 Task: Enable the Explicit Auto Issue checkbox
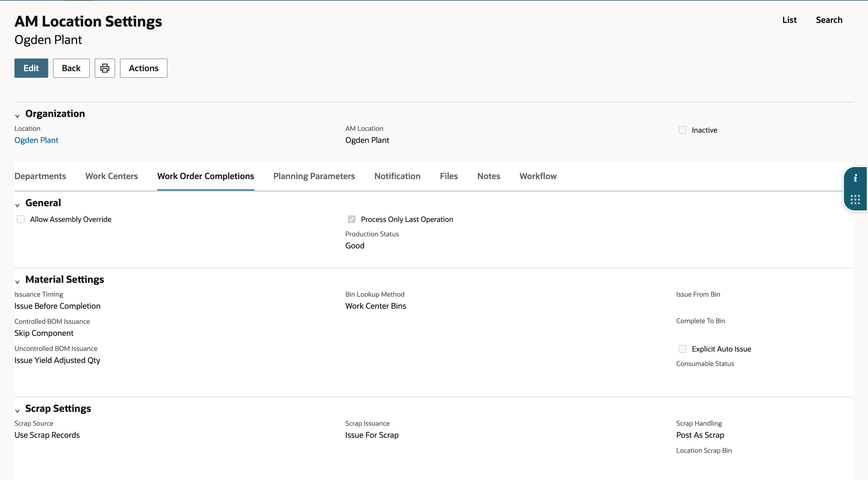click(x=682, y=349)
